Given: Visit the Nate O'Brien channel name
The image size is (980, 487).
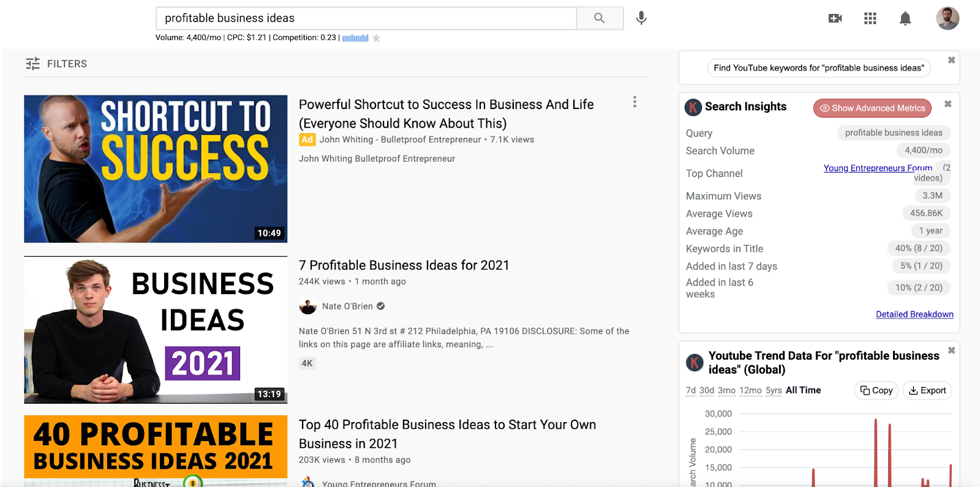Looking at the screenshot, I should [x=347, y=306].
